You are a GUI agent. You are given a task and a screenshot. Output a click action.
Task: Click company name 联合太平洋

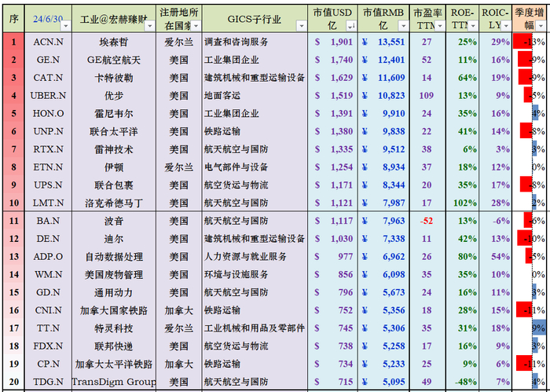tap(114, 131)
